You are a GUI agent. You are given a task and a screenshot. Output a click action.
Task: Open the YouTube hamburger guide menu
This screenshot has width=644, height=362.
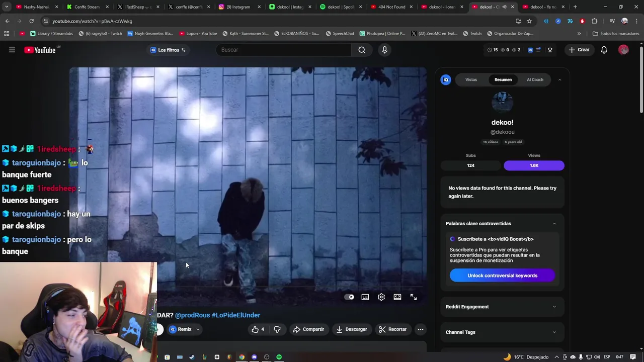(x=12, y=50)
